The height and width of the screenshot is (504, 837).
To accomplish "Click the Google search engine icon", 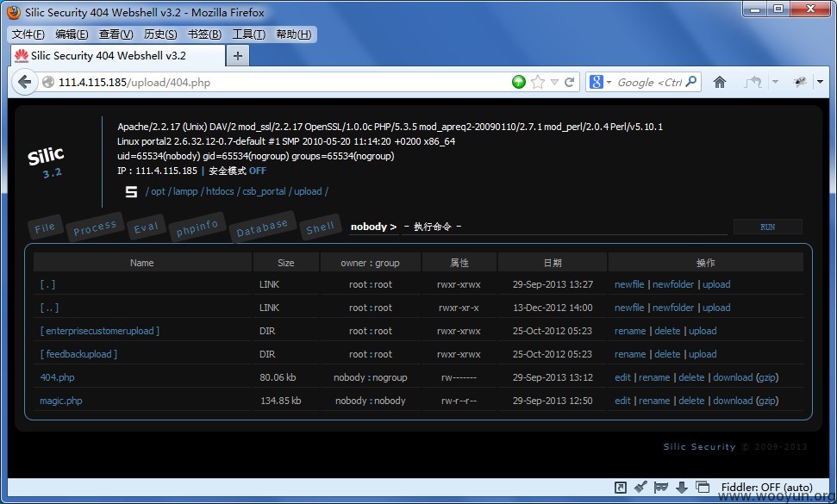I will coord(597,82).
